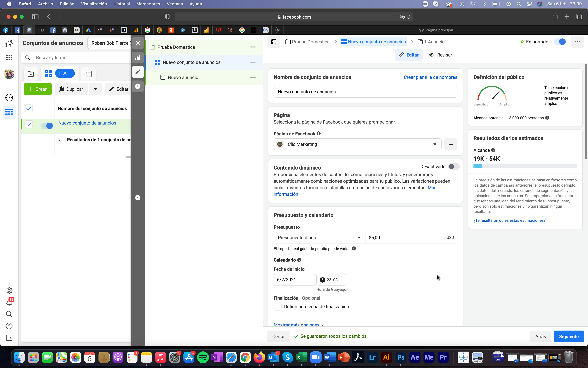Open the Página de Facebook Clic Marketing dropdown
588x368 pixels.
coord(357,144)
